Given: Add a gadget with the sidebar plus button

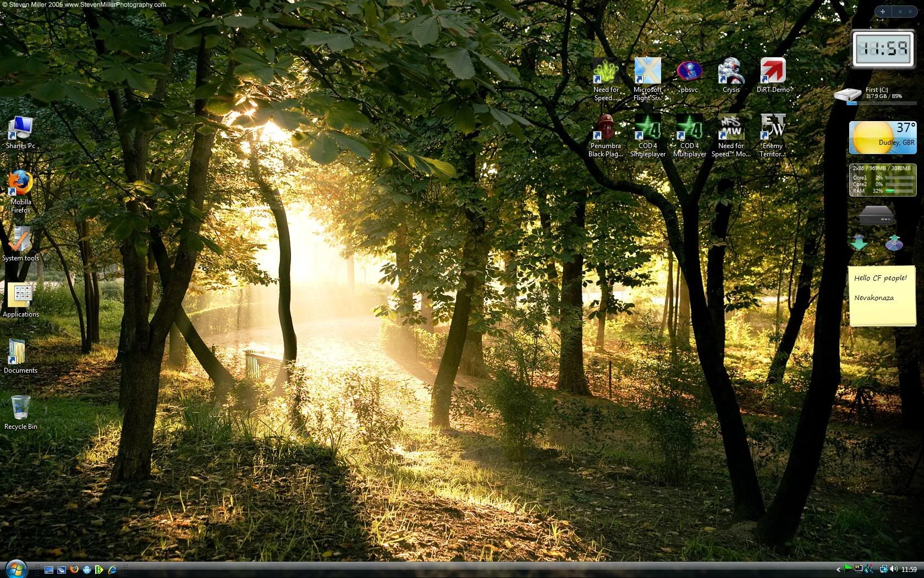Looking at the screenshot, I should point(882,12).
